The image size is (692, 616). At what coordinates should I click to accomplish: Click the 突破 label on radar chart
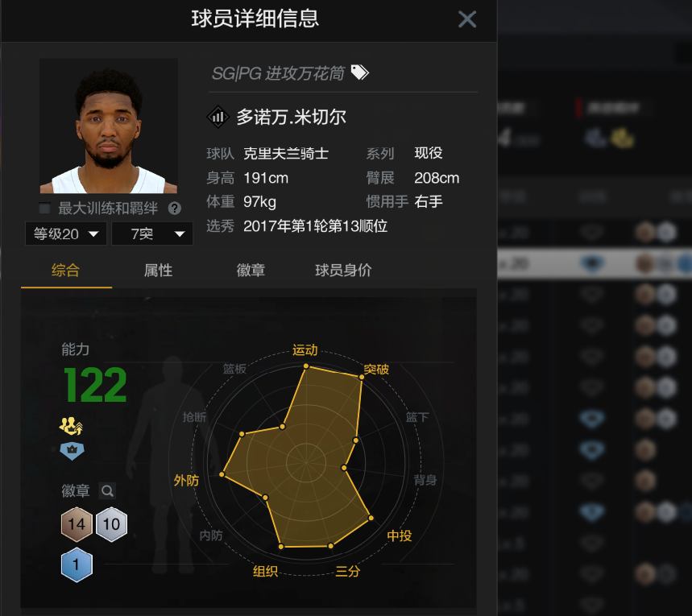376,370
